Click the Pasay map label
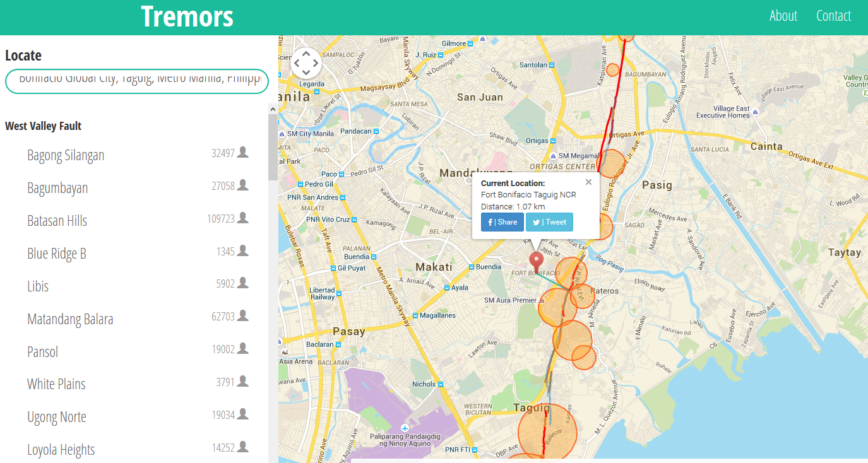868x463 pixels. coord(349,331)
